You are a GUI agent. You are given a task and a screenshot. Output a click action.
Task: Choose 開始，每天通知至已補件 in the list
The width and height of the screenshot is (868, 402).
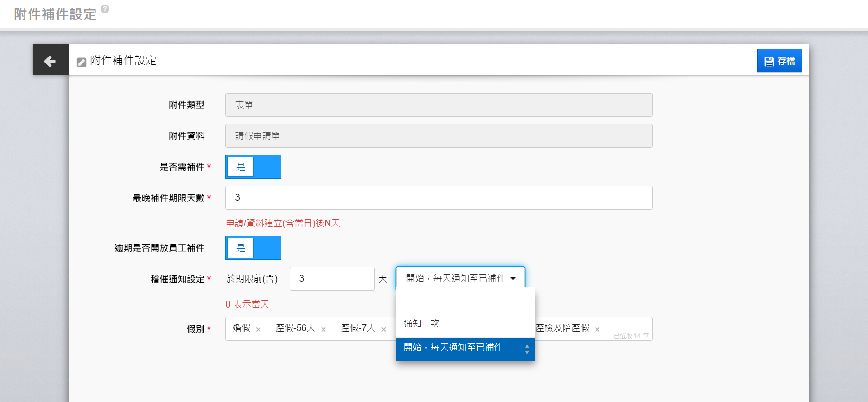click(453, 347)
